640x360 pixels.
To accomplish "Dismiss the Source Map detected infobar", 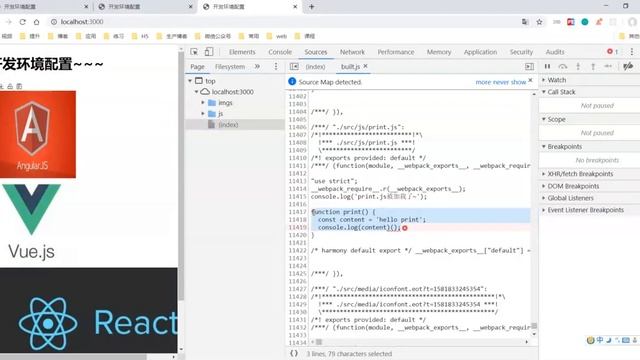I will click(x=530, y=80).
